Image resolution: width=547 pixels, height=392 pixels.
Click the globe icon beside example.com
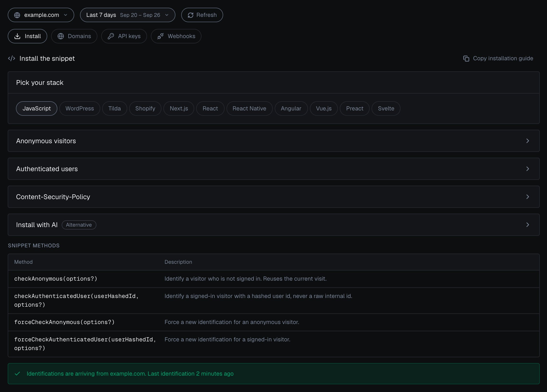coord(17,15)
